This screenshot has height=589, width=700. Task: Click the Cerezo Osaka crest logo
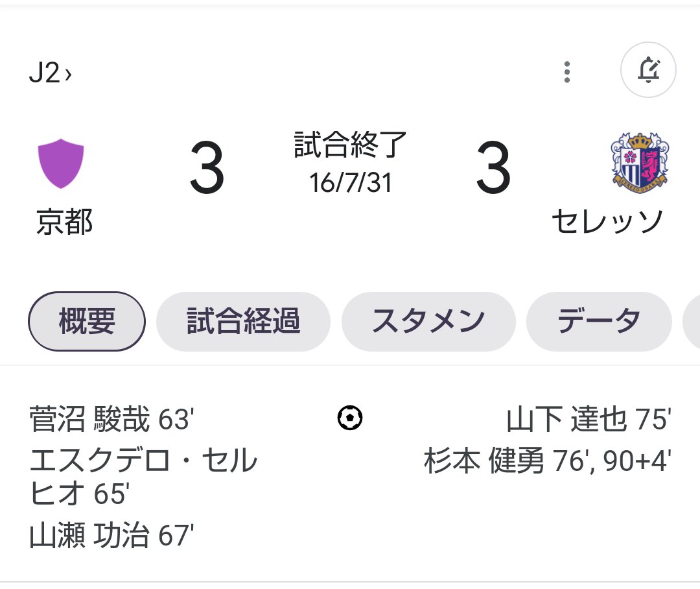pos(639,163)
